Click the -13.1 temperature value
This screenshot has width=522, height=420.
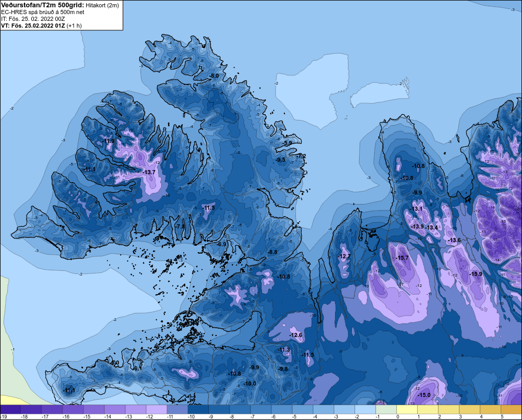[x=417, y=209]
